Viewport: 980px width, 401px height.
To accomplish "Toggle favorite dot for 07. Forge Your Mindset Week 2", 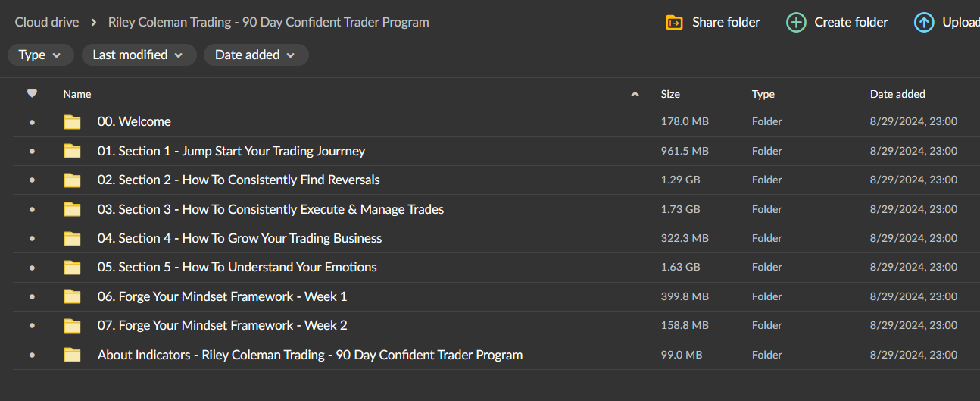I will pyautogui.click(x=32, y=326).
